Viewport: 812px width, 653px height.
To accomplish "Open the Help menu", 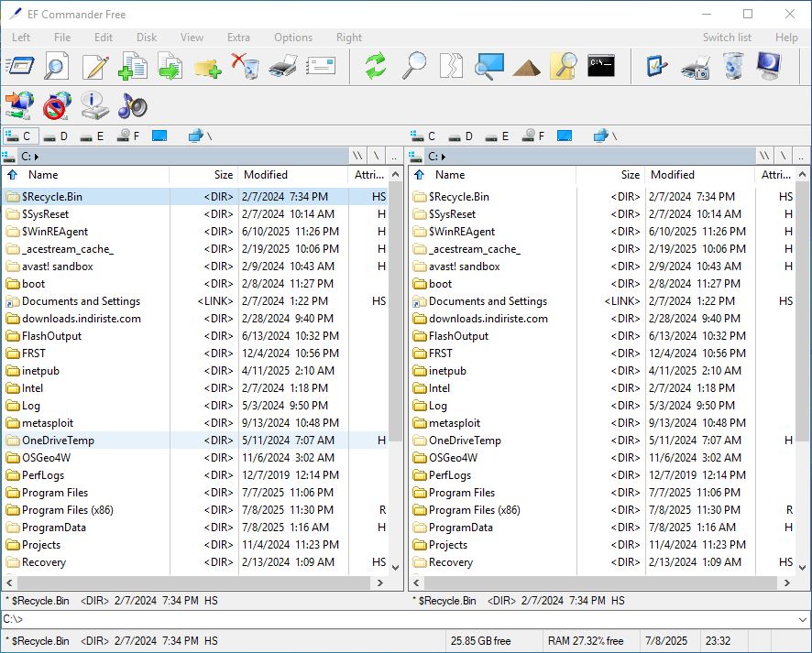I will (x=786, y=38).
